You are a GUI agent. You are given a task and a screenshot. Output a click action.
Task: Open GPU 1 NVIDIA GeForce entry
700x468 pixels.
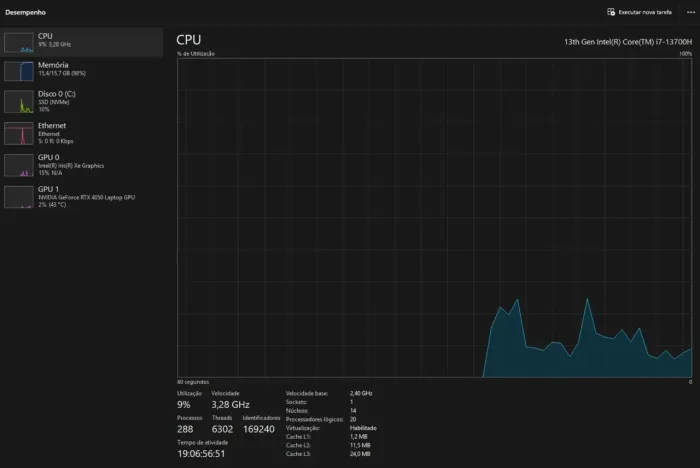click(x=82, y=196)
